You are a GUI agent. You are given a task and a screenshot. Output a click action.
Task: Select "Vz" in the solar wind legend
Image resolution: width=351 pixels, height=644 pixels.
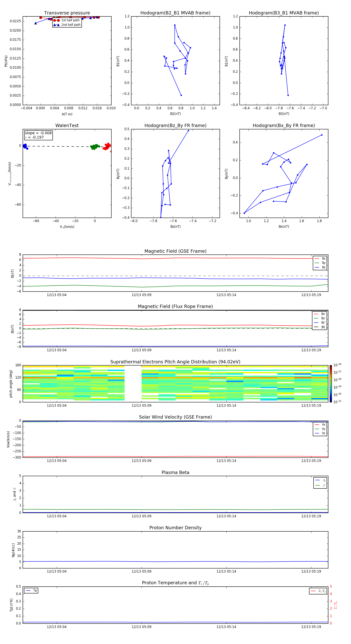(x=320, y=433)
